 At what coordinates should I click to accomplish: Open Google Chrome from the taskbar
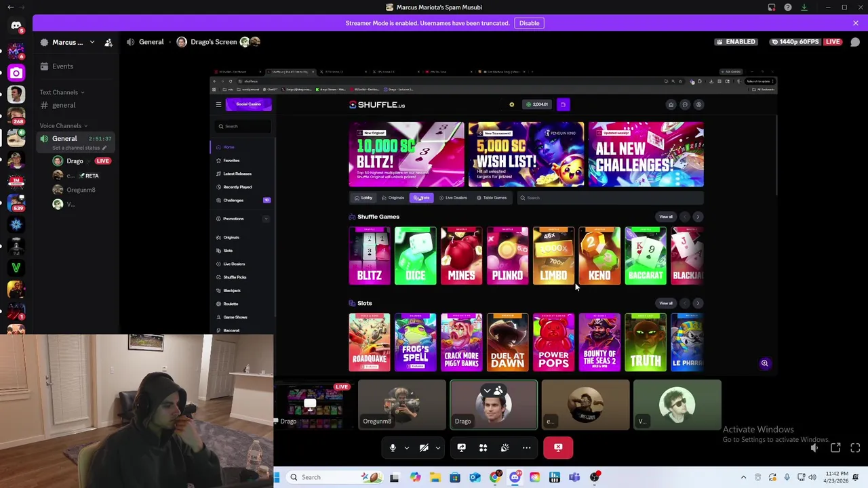pos(495,477)
